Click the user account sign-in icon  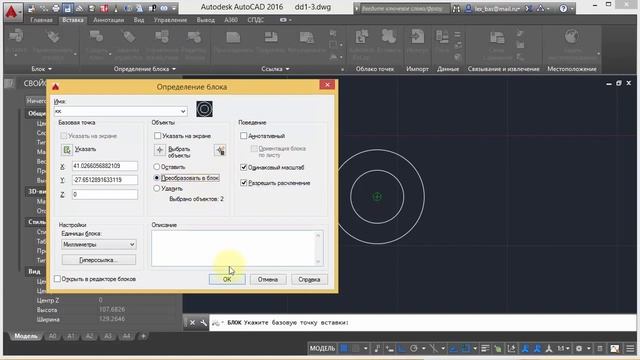pyautogui.click(x=469, y=8)
